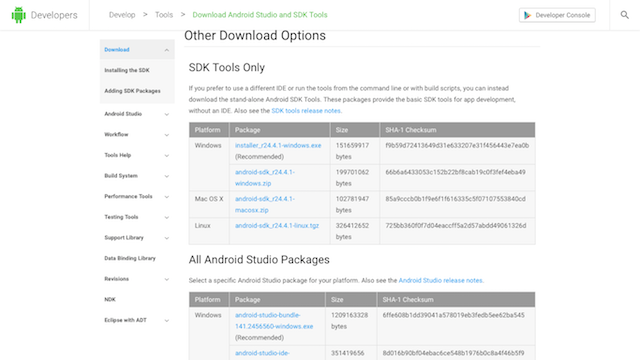The height and width of the screenshot is (360, 640).
Task: Expand the Testing Tools sidebar section
Action: pos(167,217)
